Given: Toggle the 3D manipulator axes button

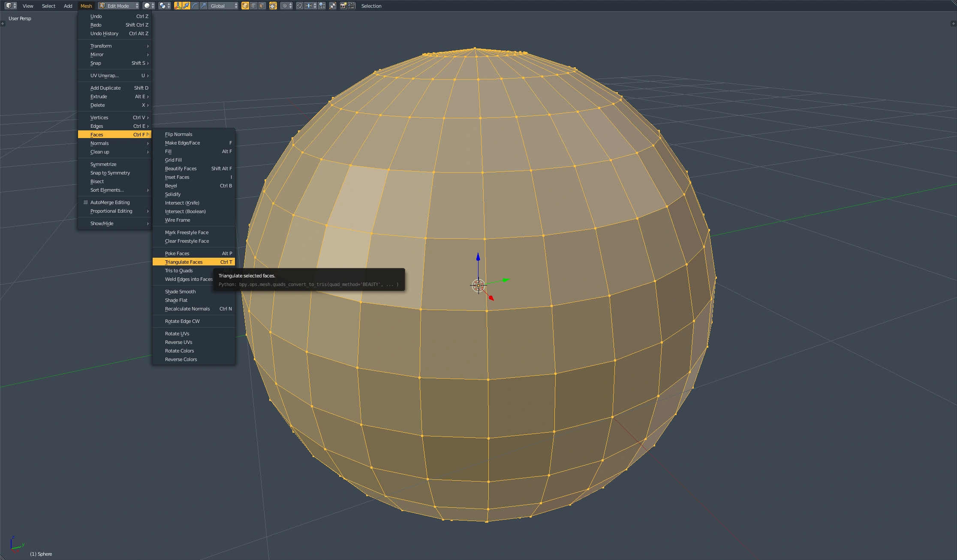Looking at the screenshot, I should tap(178, 6).
